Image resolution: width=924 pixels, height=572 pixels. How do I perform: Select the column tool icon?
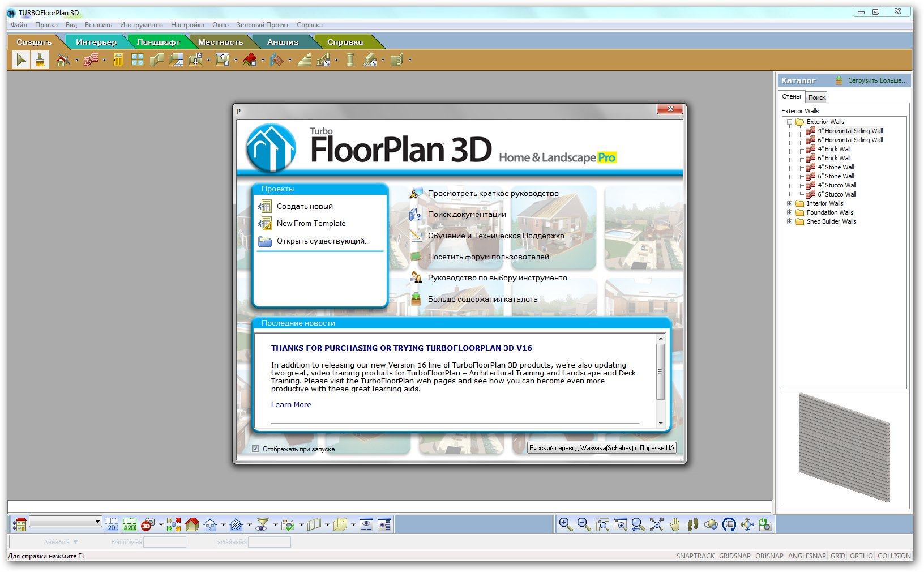350,59
